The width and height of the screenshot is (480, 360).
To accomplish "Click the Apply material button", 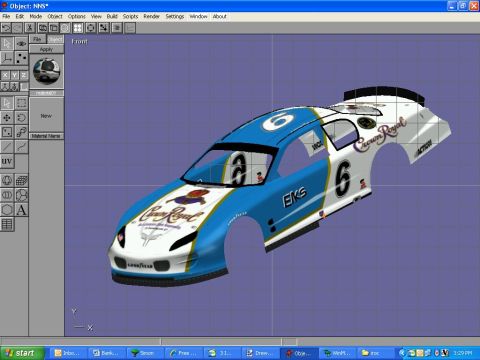I will pos(46,49).
